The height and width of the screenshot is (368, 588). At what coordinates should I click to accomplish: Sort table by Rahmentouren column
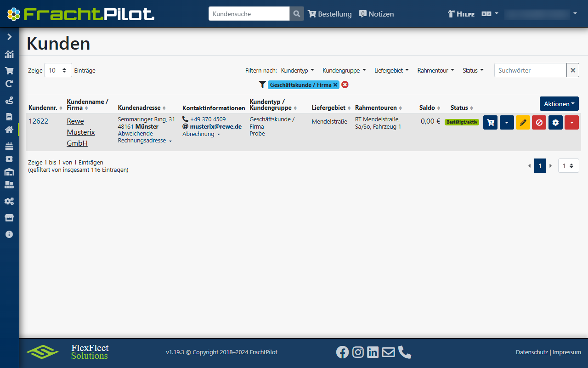point(379,108)
